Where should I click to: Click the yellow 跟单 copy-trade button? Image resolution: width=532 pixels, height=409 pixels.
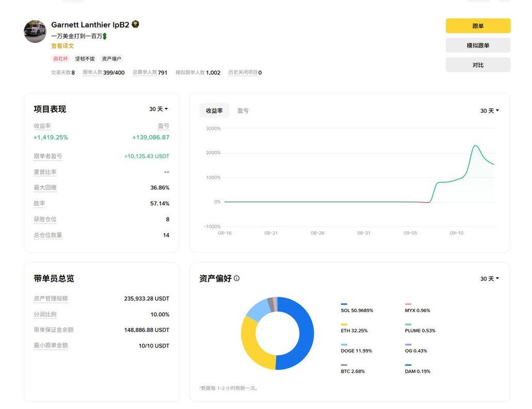[x=478, y=26]
